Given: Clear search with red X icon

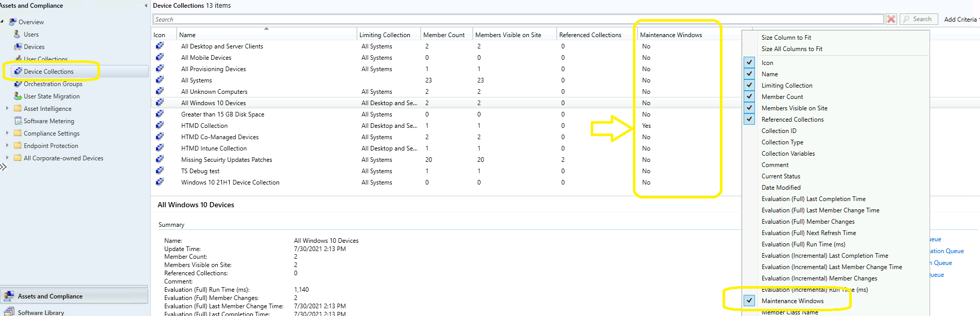Looking at the screenshot, I should click(x=891, y=19).
